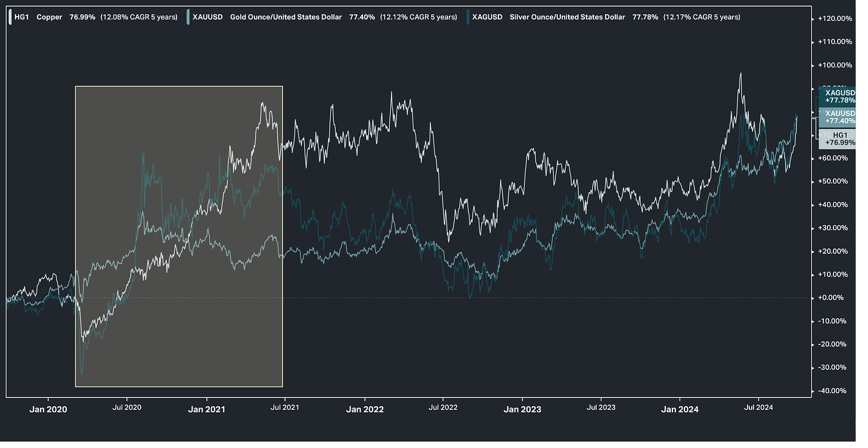
Task: Click the 77.40% return value in legend
Action: pyautogui.click(x=363, y=17)
